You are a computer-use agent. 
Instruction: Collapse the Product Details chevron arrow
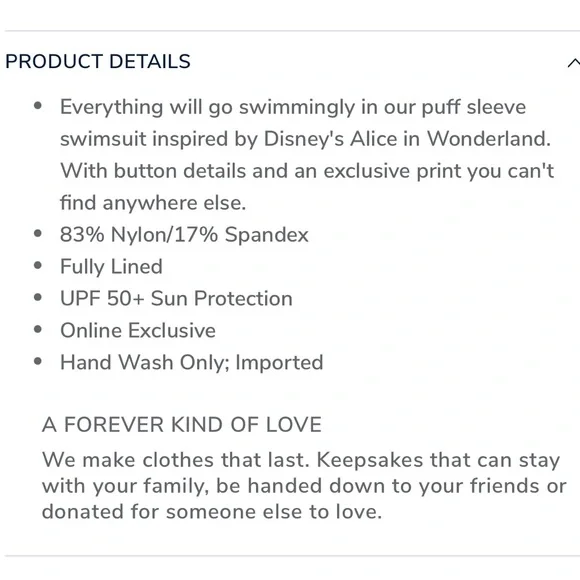coord(574,63)
